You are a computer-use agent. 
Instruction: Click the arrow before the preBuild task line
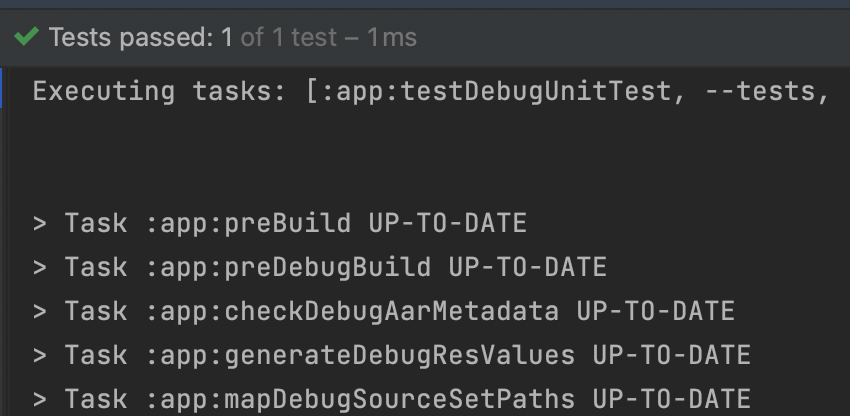tap(40, 223)
